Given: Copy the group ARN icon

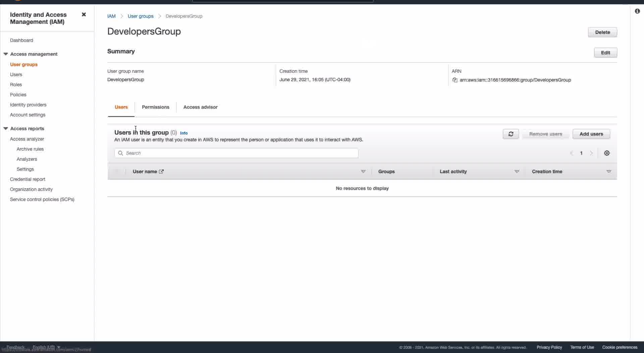Looking at the screenshot, I should click(x=455, y=80).
